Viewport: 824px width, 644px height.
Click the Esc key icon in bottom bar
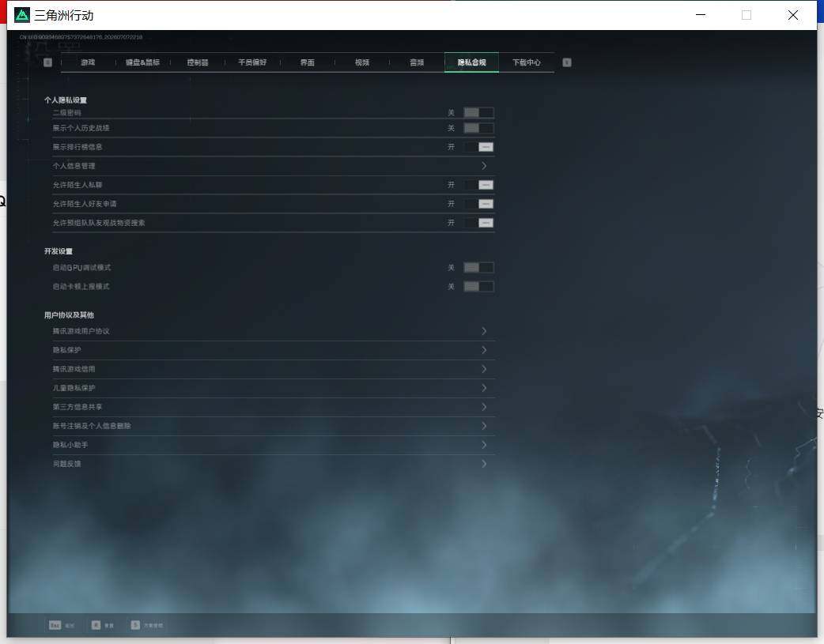click(55, 625)
